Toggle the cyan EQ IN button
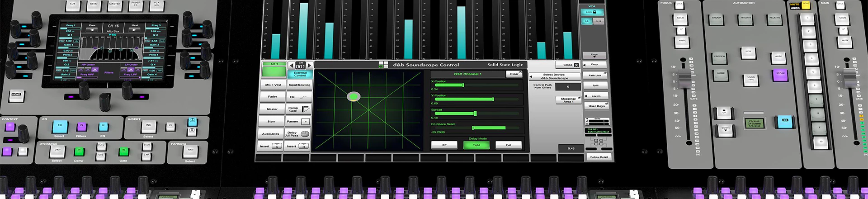 pos(103,126)
